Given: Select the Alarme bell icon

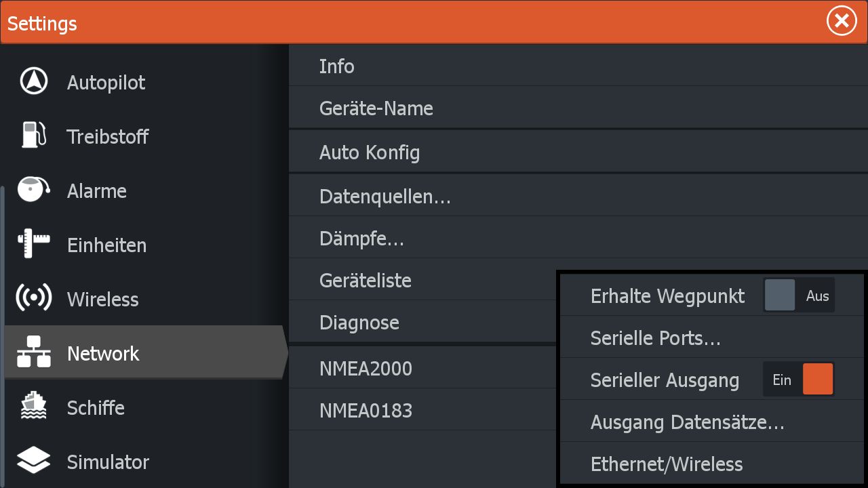Looking at the screenshot, I should point(33,190).
